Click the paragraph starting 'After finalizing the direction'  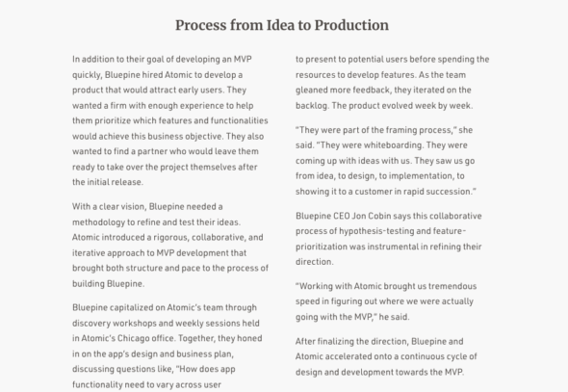[x=386, y=357]
